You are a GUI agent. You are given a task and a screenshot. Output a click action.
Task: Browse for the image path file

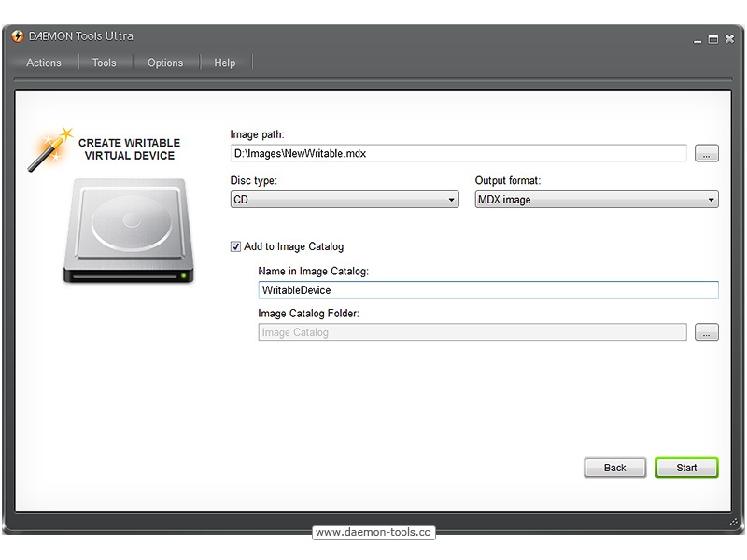click(x=707, y=154)
